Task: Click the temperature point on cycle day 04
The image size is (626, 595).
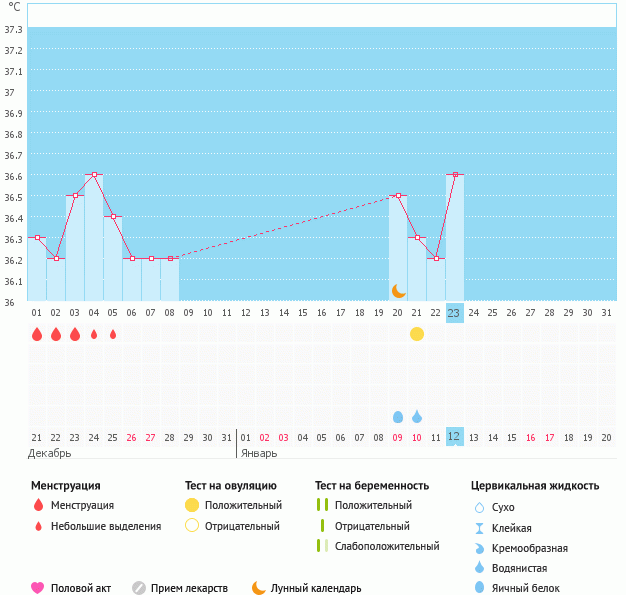Action: 94,175
